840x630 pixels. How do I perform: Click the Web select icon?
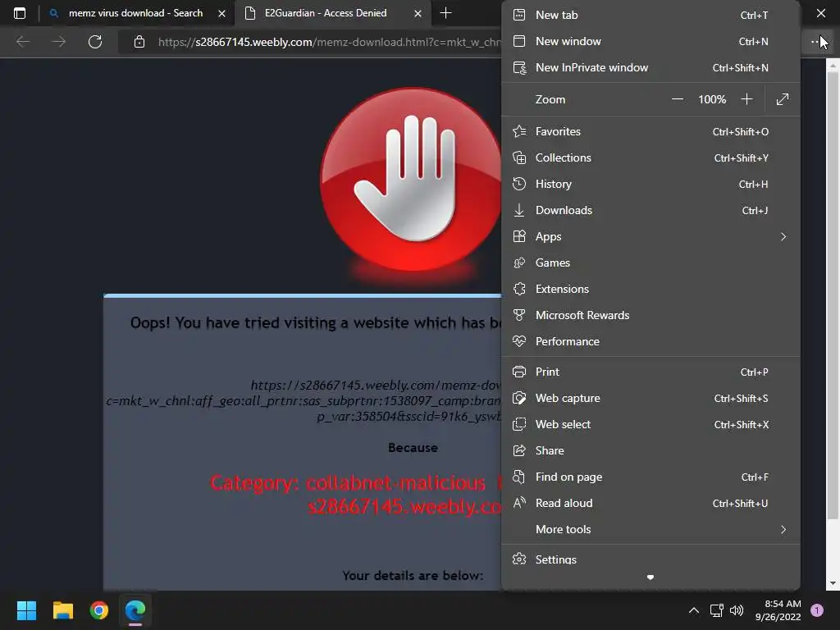click(x=519, y=424)
